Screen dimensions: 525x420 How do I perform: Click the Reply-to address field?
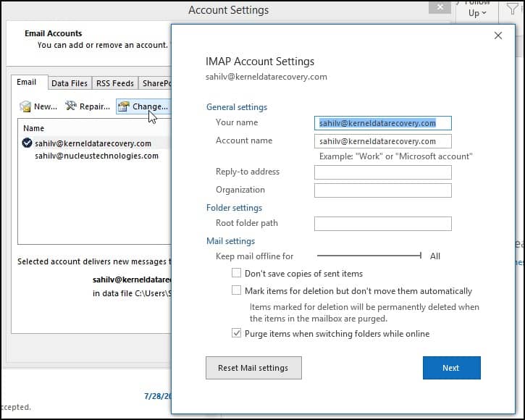382,172
